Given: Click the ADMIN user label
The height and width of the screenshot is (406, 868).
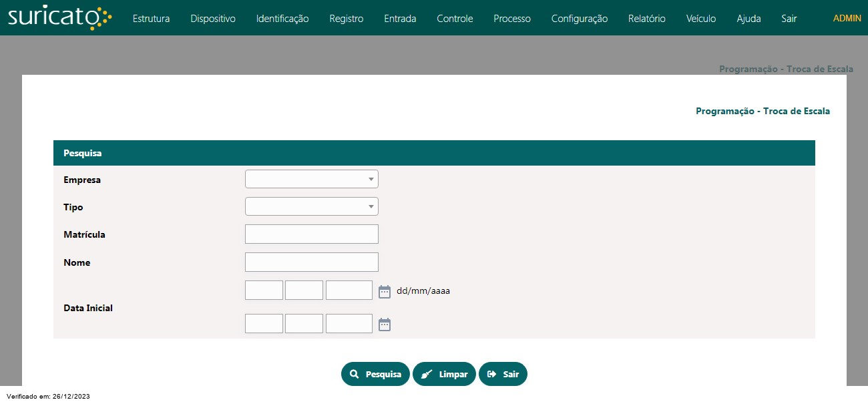Looking at the screenshot, I should pyautogui.click(x=847, y=18).
